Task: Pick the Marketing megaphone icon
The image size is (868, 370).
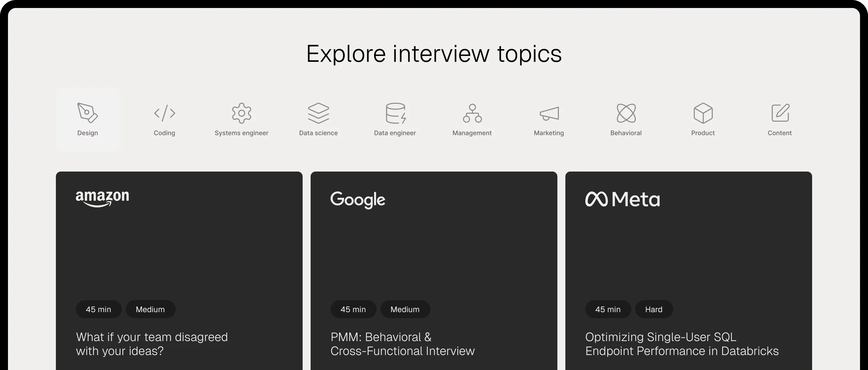Action: [x=549, y=113]
